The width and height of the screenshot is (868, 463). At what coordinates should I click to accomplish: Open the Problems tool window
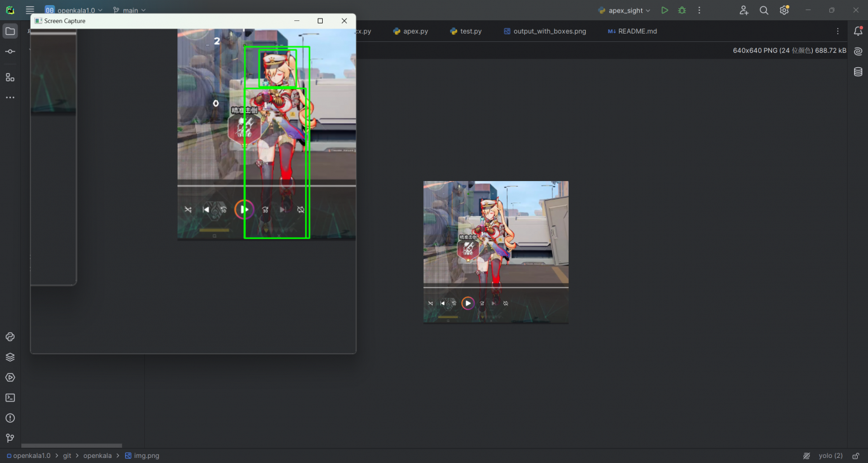tap(10, 418)
